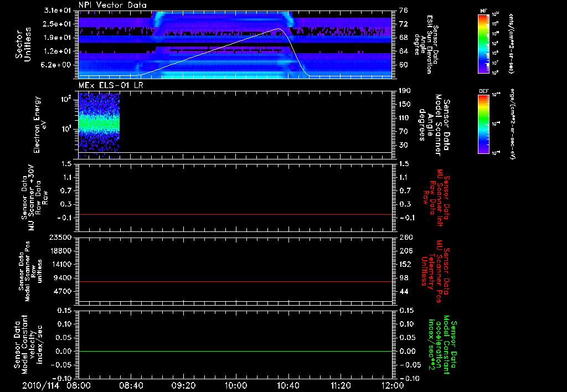Image resolution: width=567 pixels, height=392 pixels.
Task: Click the '68' sun elevation tick label
Action: pos(403,38)
